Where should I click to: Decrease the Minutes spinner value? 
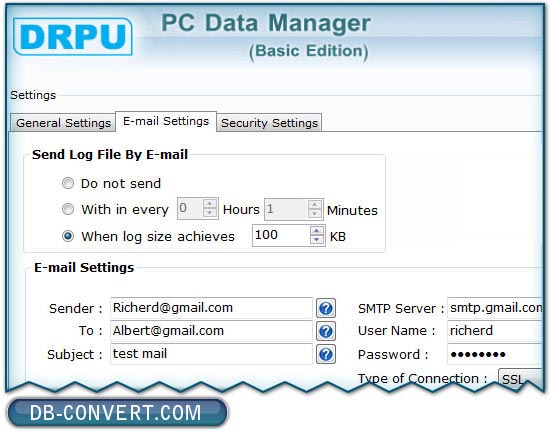click(x=315, y=213)
